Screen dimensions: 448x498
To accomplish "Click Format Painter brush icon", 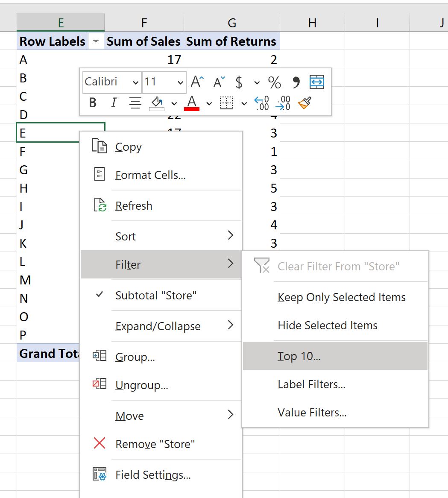I will (305, 103).
